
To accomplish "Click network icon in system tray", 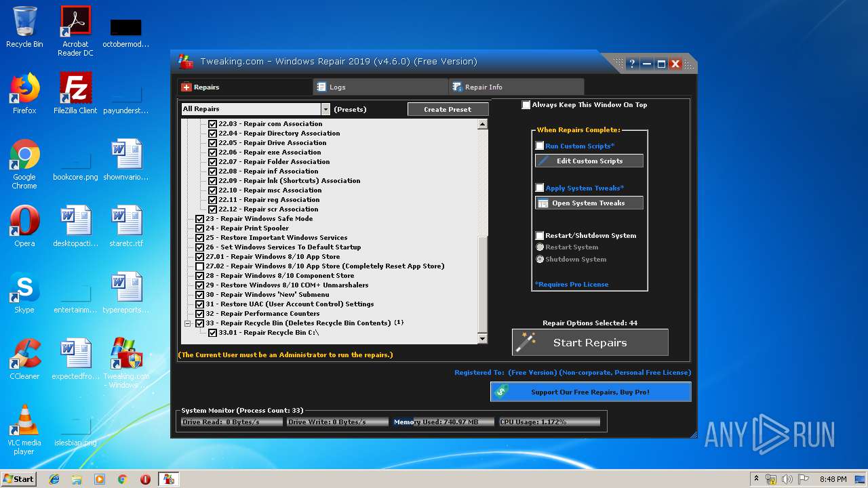I will click(x=771, y=479).
